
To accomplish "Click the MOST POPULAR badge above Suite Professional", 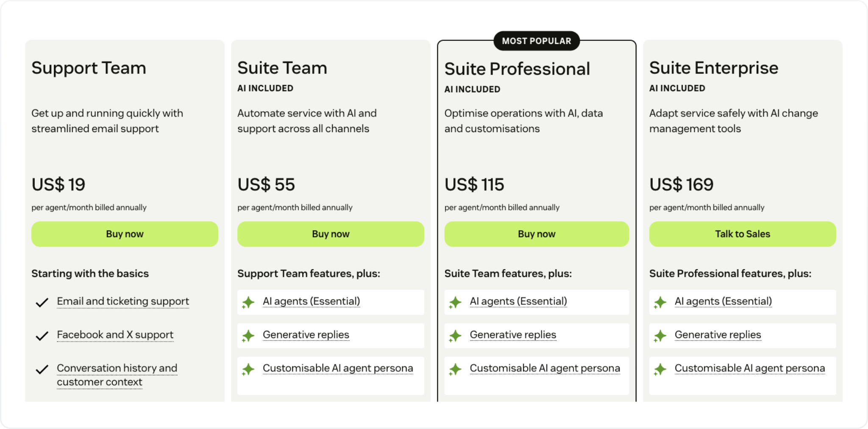I will pyautogui.click(x=537, y=41).
